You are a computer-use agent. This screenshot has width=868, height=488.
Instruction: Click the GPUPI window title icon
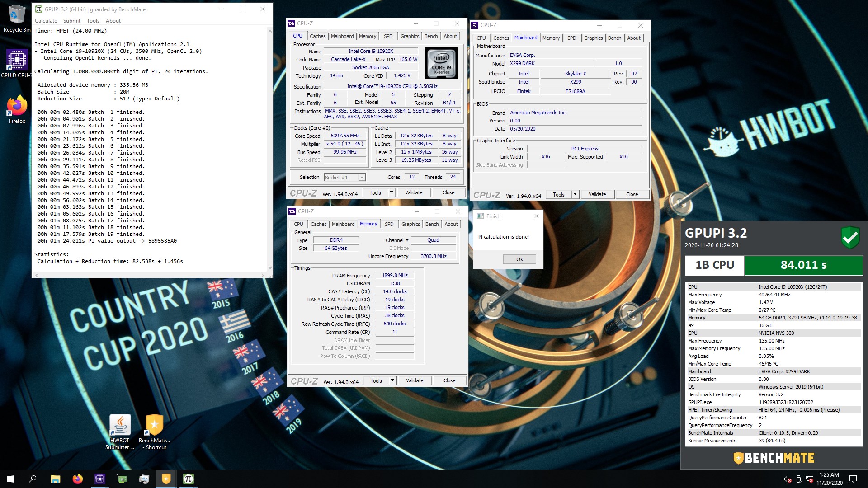[39, 9]
